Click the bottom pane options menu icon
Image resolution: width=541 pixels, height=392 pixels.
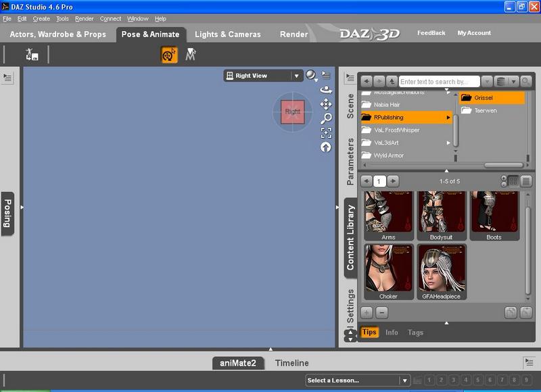(x=529, y=362)
